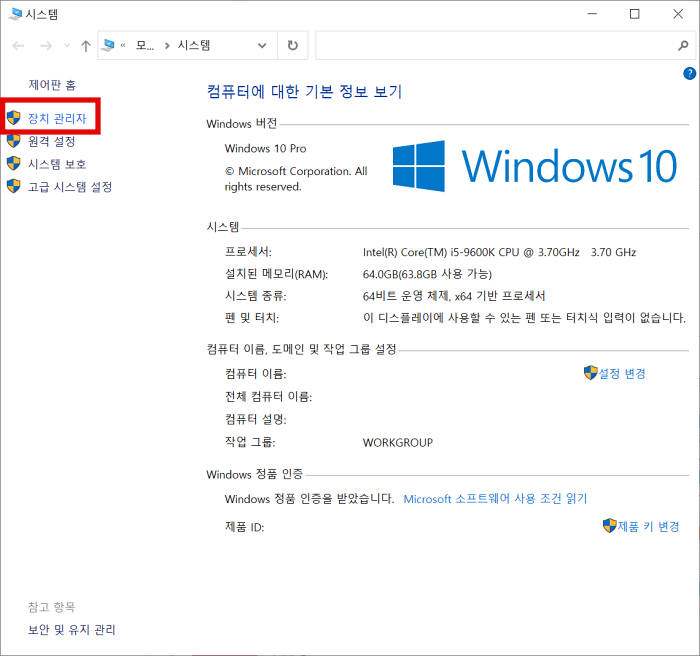Click the shield icon beside 시스템 보호
This screenshot has width=700, height=656.
click(x=14, y=163)
